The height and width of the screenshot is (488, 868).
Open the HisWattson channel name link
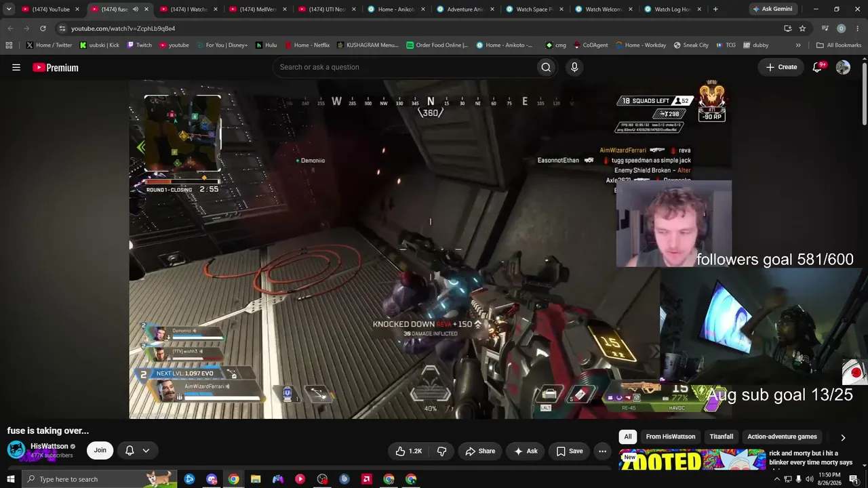pos(50,446)
